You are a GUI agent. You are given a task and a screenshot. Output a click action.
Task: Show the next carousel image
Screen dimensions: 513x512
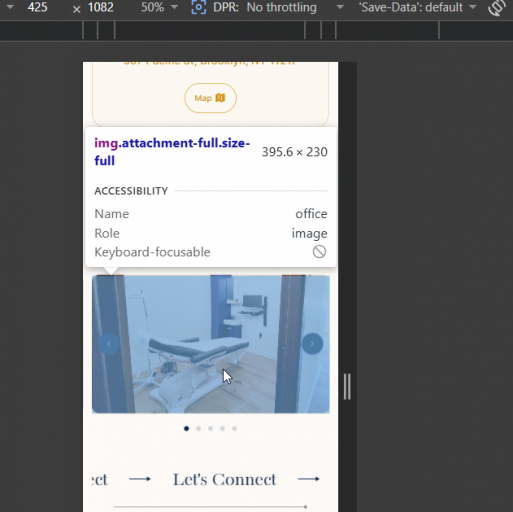point(312,344)
